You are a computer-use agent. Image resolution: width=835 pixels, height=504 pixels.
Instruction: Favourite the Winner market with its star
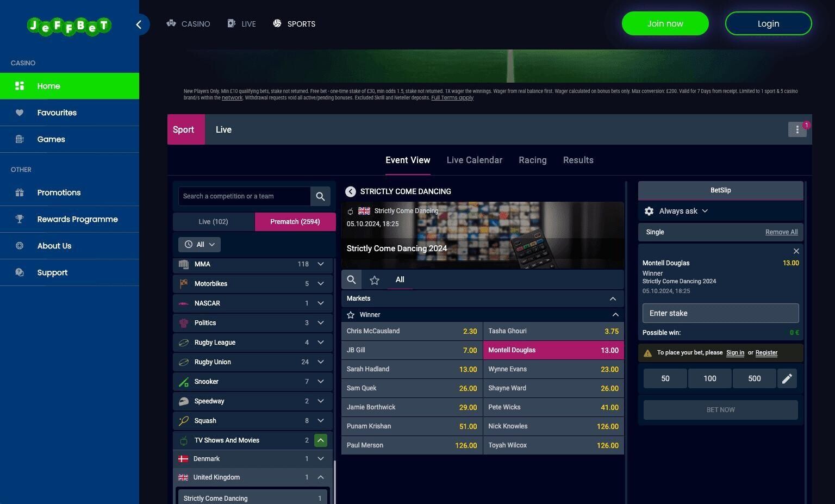click(x=351, y=315)
